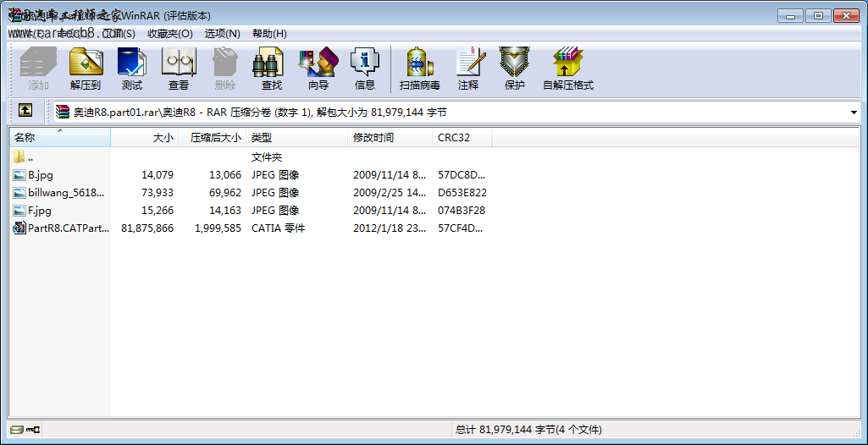Image resolution: width=868 pixels, height=445 pixels.
Task: Click the Test (测试) toolbar icon
Action: [x=132, y=62]
